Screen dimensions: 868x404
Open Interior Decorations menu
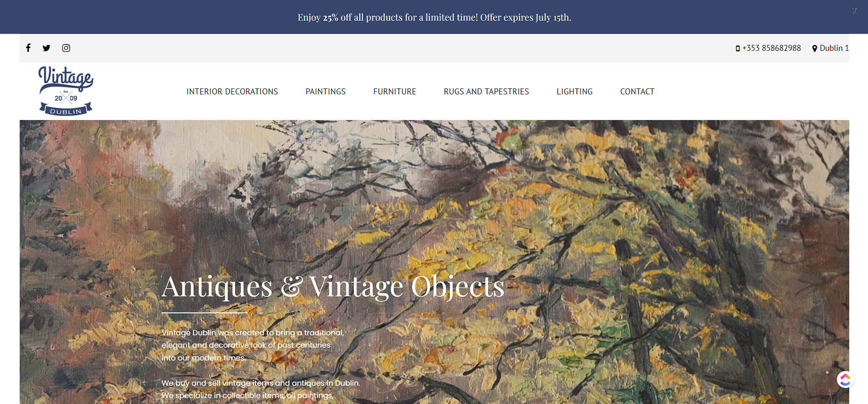tap(232, 92)
